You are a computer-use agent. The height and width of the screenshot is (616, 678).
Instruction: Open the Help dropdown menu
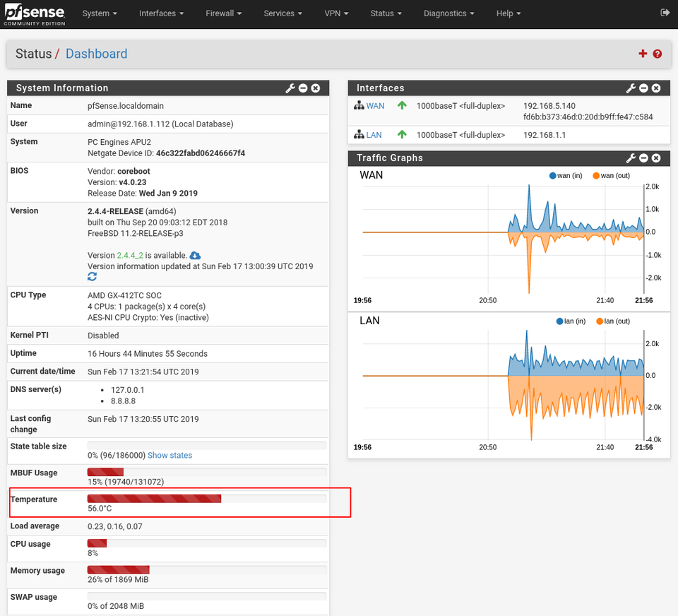tap(509, 13)
